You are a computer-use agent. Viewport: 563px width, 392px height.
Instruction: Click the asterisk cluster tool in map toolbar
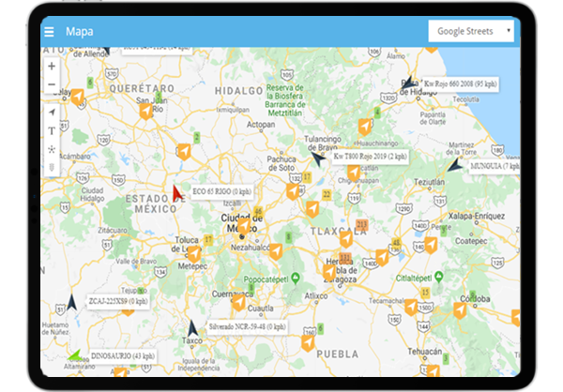pyautogui.click(x=52, y=149)
